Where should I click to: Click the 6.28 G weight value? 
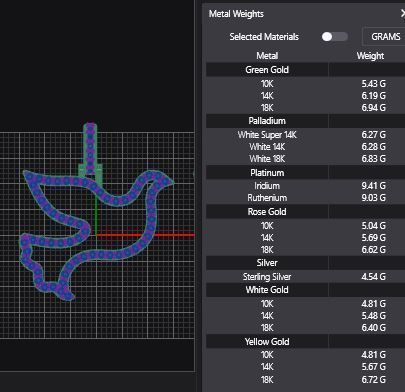[374, 147]
